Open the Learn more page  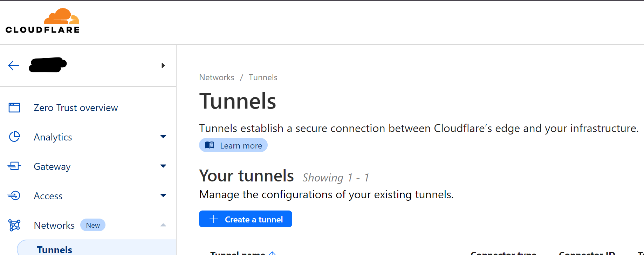233,145
